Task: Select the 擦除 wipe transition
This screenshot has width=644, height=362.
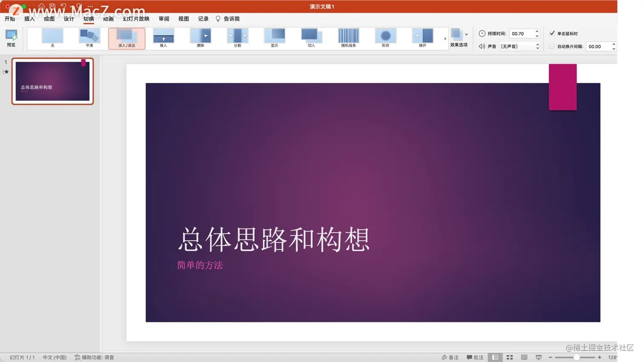Action: click(x=201, y=38)
